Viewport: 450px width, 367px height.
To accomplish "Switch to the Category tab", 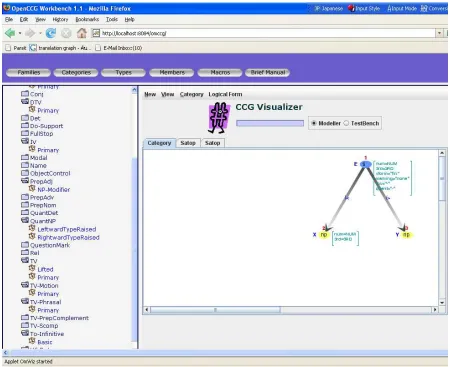I will (159, 143).
